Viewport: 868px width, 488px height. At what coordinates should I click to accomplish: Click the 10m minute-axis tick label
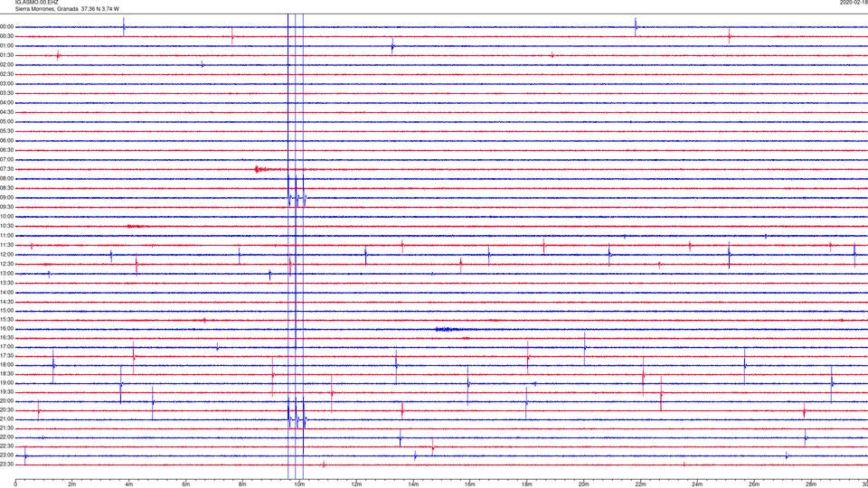[x=299, y=484]
